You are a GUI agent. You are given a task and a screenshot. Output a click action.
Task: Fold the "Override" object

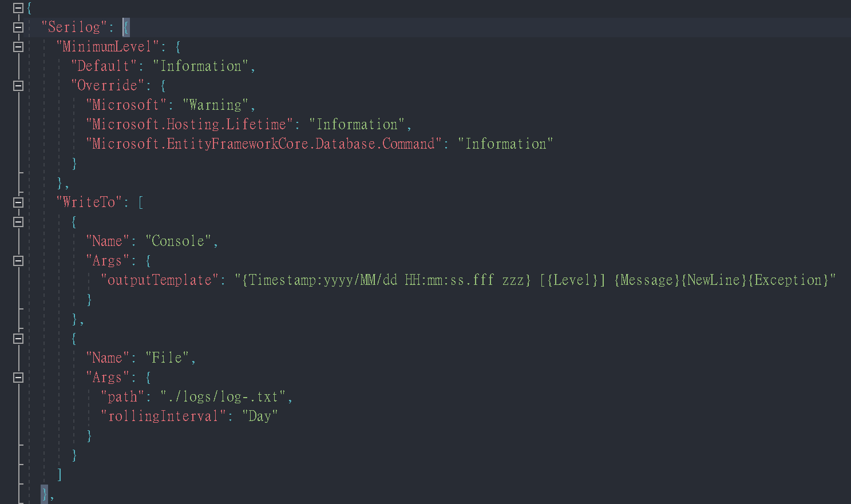coord(18,86)
